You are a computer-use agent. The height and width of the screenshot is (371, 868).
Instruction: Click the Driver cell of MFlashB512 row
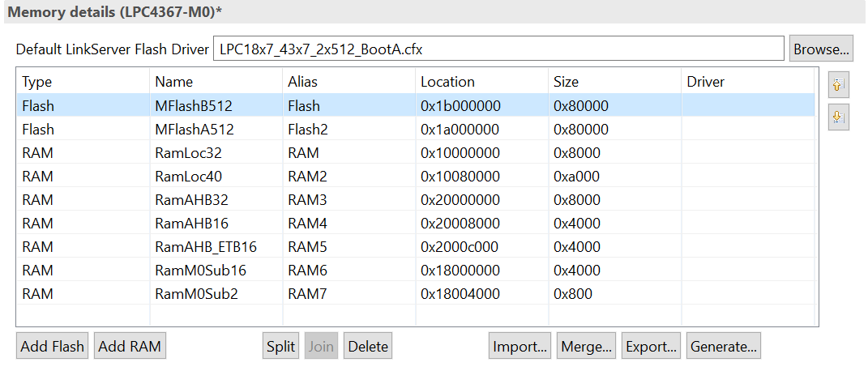pyautogui.click(x=748, y=105)
